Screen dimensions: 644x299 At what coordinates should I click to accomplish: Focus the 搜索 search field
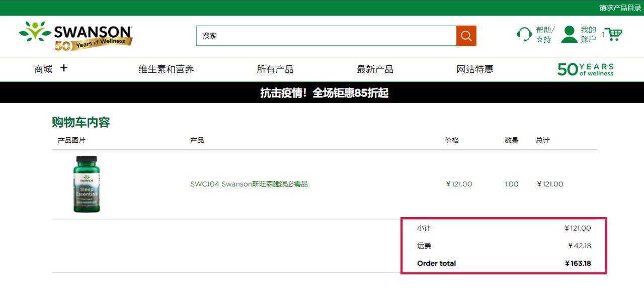click(x=327, y=36)
